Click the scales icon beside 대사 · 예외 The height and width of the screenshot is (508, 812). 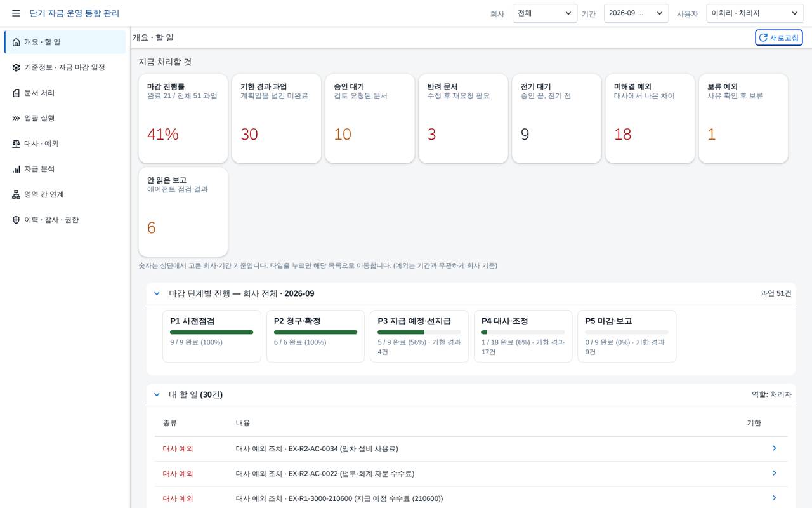tap(16, 144)
